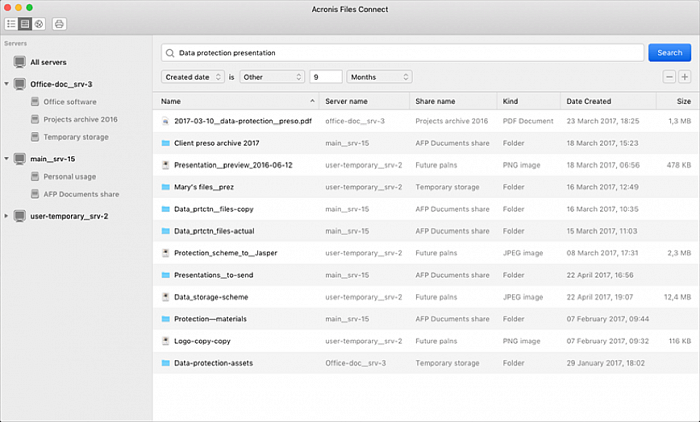Select the user-temporary__srv-2 server label

(x=69, y=216)
